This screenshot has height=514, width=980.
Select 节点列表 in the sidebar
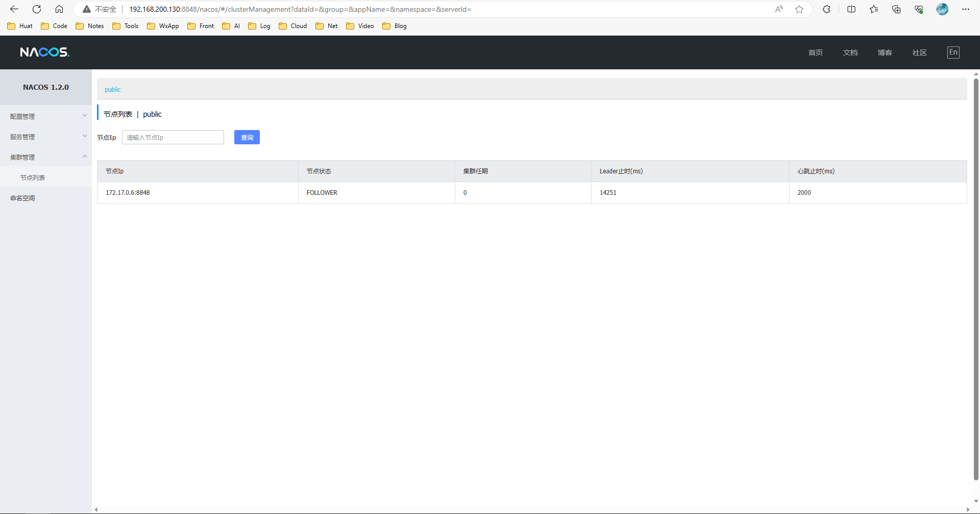33,177
